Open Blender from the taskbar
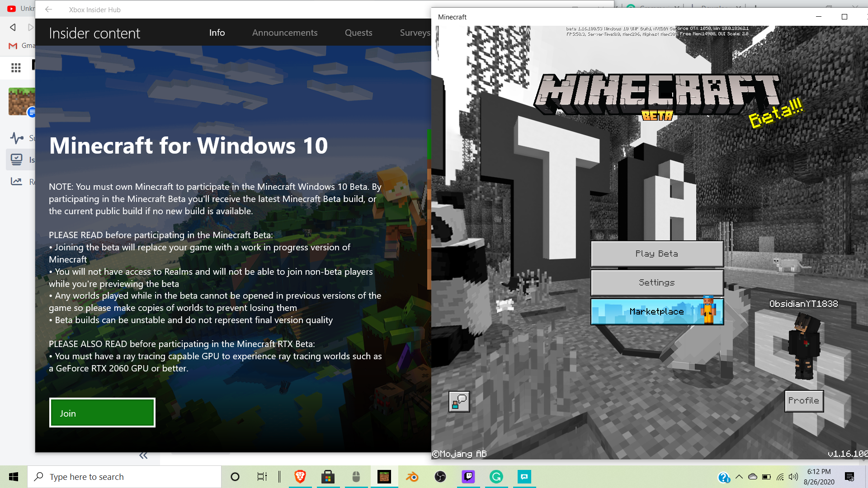The height and width of the screenshot is (488, 868). tap(412, 477)
